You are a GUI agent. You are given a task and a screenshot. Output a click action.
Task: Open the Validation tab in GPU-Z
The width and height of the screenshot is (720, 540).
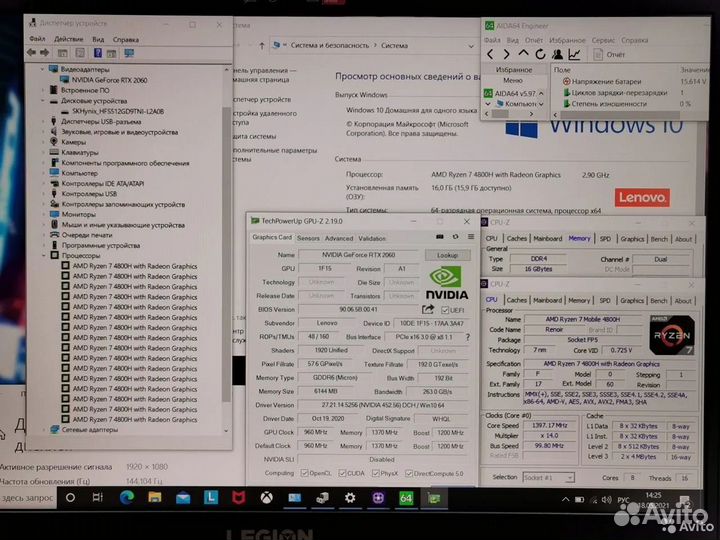coord(372,238)
